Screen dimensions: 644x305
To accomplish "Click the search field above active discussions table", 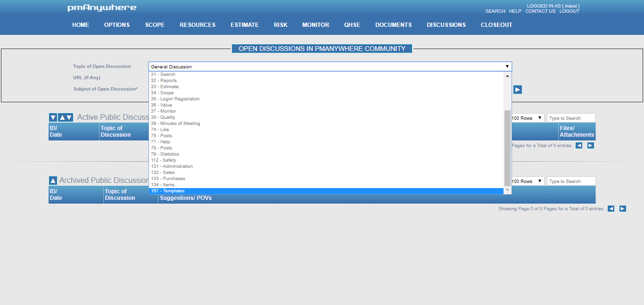I will pos(571,118).
